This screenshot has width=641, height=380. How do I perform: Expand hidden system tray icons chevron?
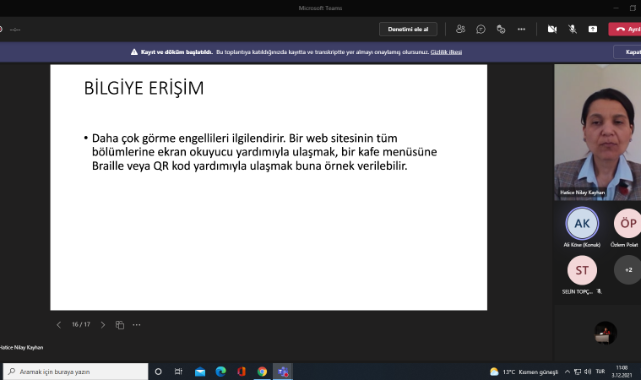[567, 372]
